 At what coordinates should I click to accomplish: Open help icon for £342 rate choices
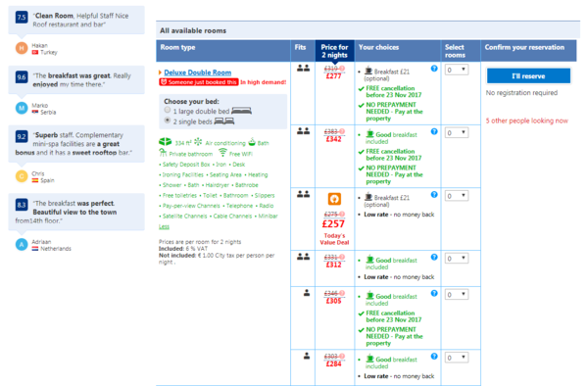click(434, 131)
